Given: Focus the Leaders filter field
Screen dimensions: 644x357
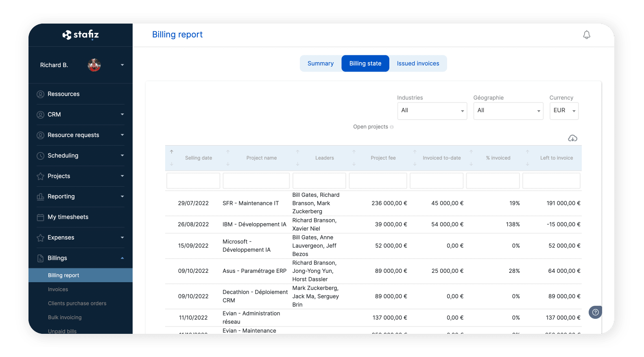Looking at the screenshot, I should pos(319,181).
